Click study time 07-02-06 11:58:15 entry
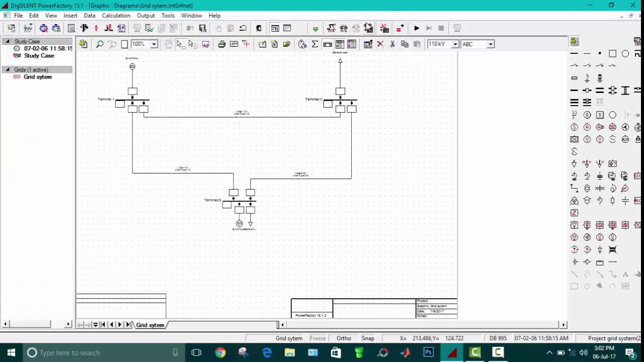 (x=48, y=49)
